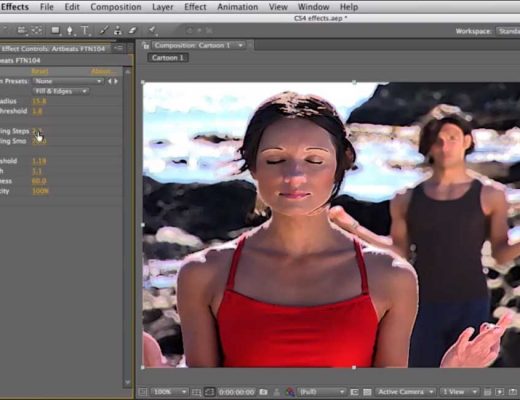Open the 100% magnification dropdown
Screen dimensions: 520x400
pyautogui.click(x=169, y=392)
